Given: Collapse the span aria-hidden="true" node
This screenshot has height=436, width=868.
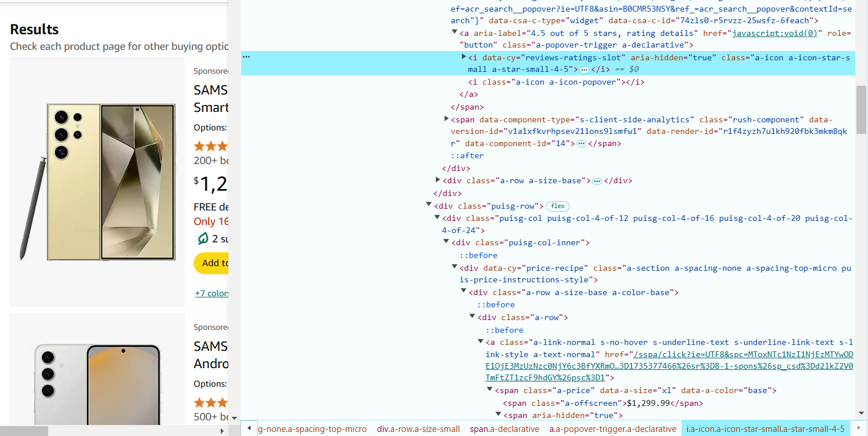Looking at the screenshot, I should [498, 415].
